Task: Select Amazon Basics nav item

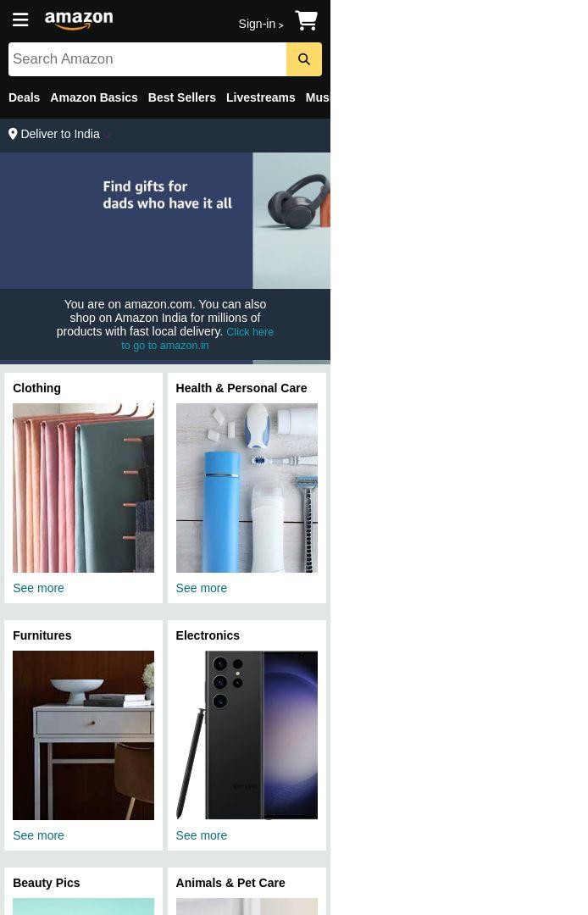Action: [x=94, y=97]
